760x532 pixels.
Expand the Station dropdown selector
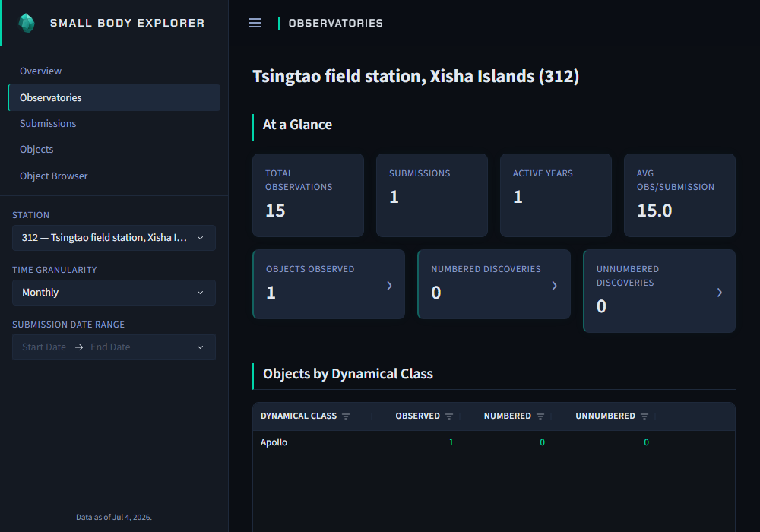114,237
